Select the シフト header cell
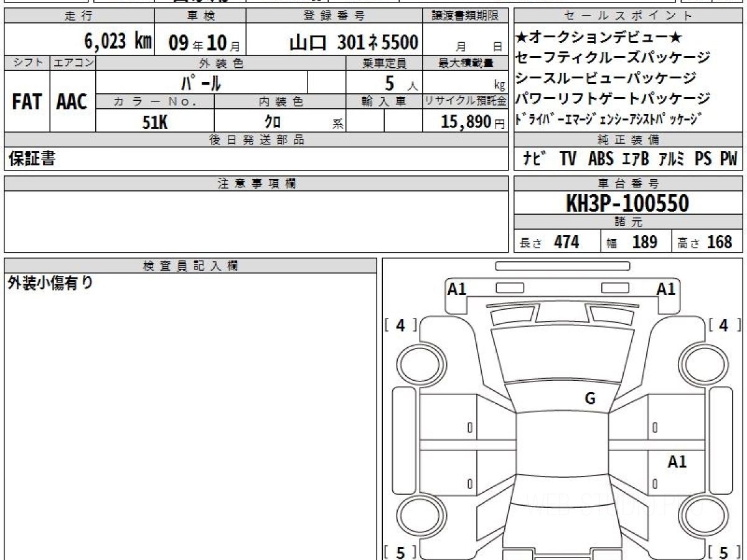 coord(27,63)
